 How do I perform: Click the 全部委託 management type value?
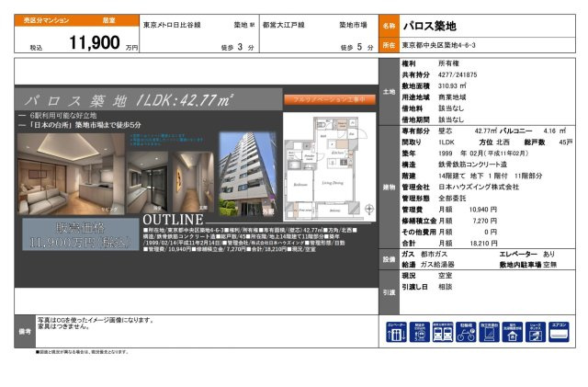[452, 199]
